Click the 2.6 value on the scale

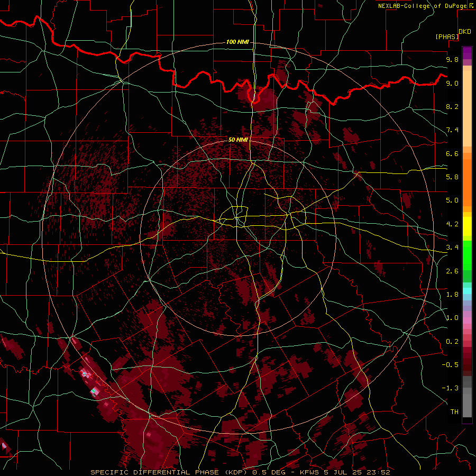pos(452,271)
